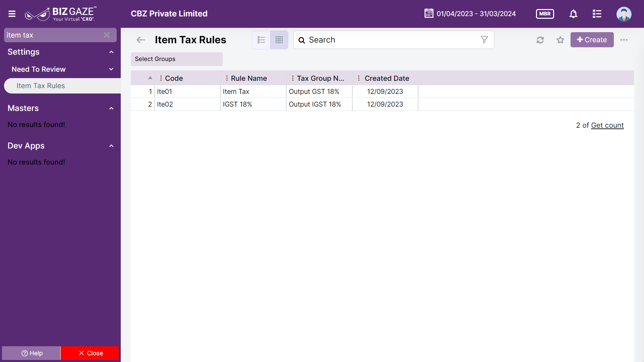Open Rule Name column options menu
Image resolution: width=644 pixels, height=362 pixels.
227,78
